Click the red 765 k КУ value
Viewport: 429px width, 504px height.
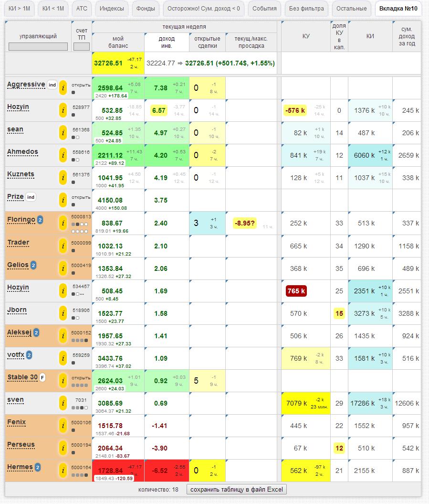[296, 291]
